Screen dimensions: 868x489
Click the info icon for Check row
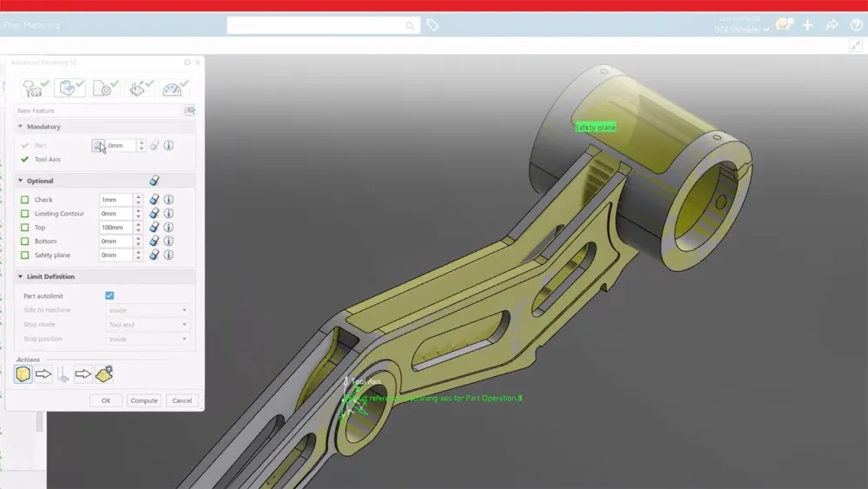[168, 200]
